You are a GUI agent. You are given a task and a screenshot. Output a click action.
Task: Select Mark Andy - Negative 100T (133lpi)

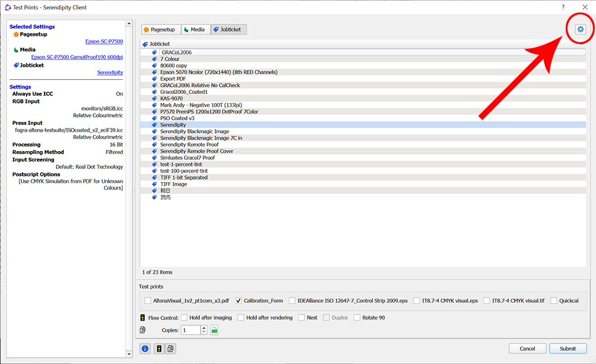pyautogui.click(x=363, y=105)
